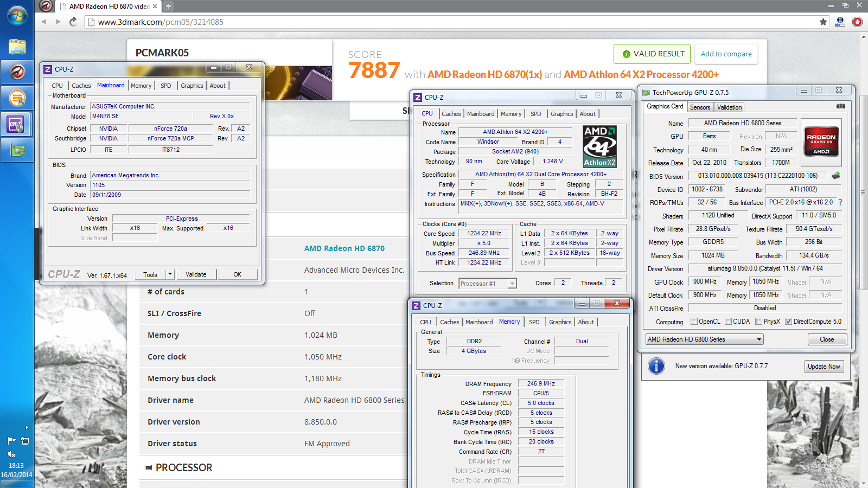The width and height of the screenshot is (868, 488).
Task: Open the Dragon browser menu logo
Action: (46, 6)
